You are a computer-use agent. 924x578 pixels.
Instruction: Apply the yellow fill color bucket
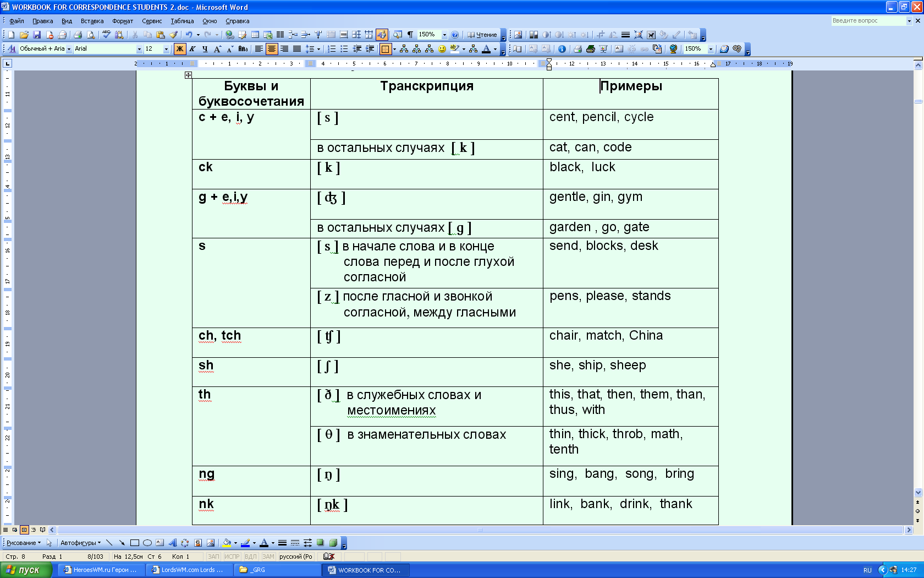(227, 543)
